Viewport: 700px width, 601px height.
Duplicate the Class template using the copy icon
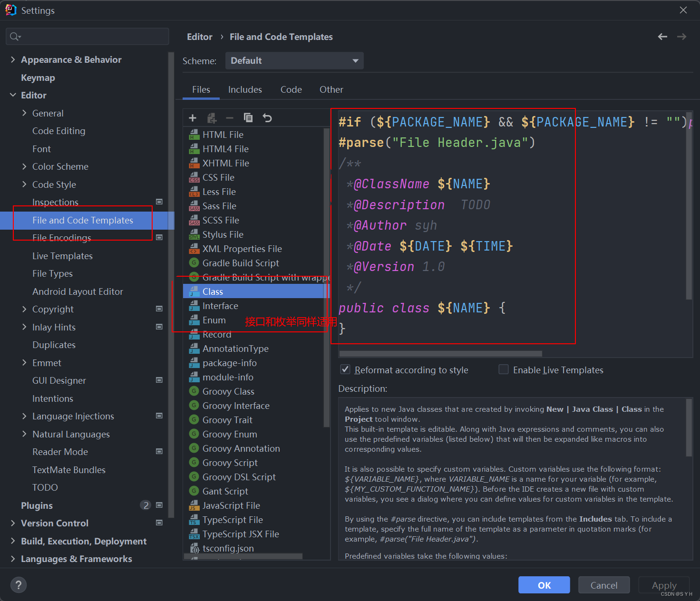coord(248,117)
